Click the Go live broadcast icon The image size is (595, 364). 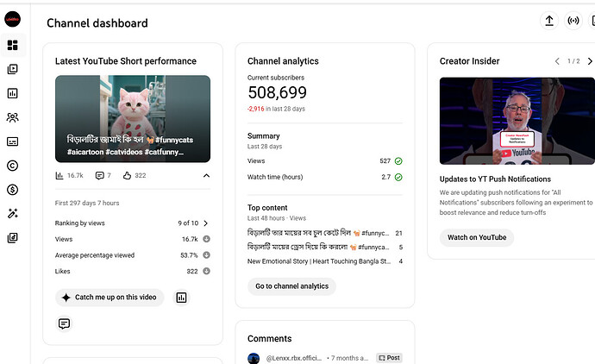[x=573, y=21]
